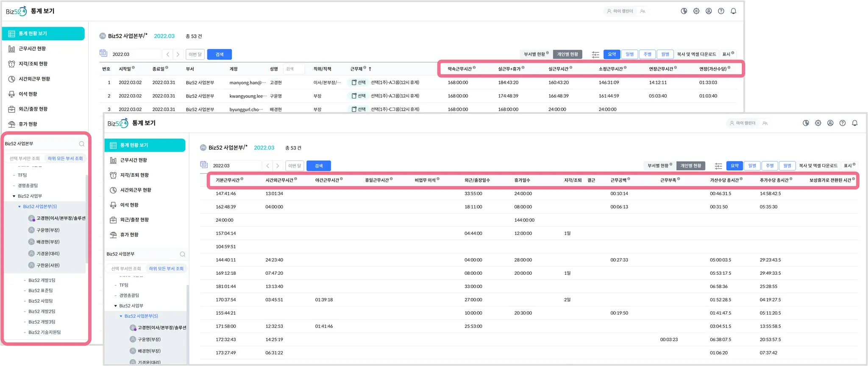
Task: Select 일별 view option in rear window
Action: 630,54
